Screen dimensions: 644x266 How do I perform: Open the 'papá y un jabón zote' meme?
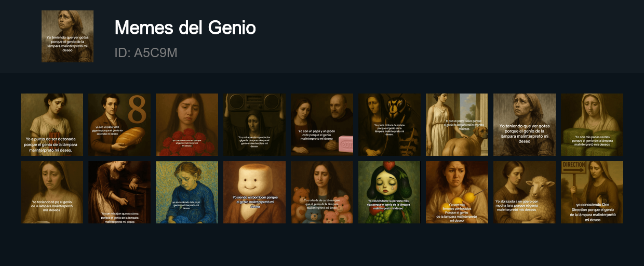pyautogui.click(x=322, y=125)
